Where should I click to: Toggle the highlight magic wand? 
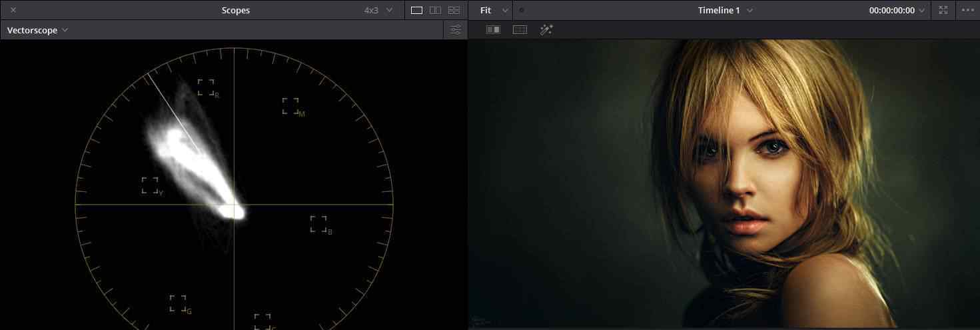point(546,30)
